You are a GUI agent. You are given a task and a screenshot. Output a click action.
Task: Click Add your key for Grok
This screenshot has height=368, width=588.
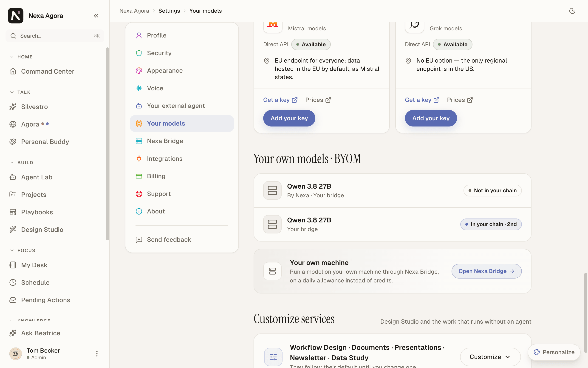[431, 118]
